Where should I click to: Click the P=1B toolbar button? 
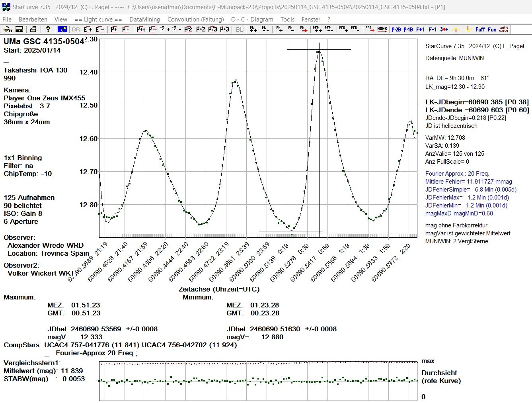[x=408, y=29]
